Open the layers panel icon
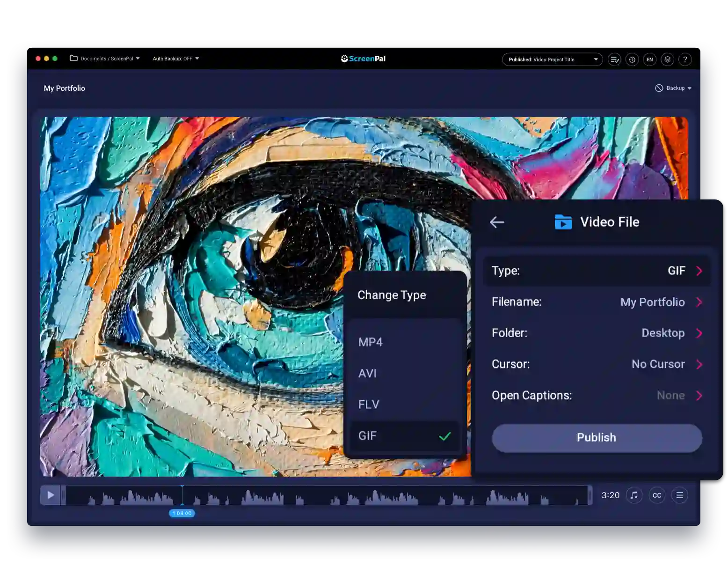728x574 pixels. tap(667, 59)
